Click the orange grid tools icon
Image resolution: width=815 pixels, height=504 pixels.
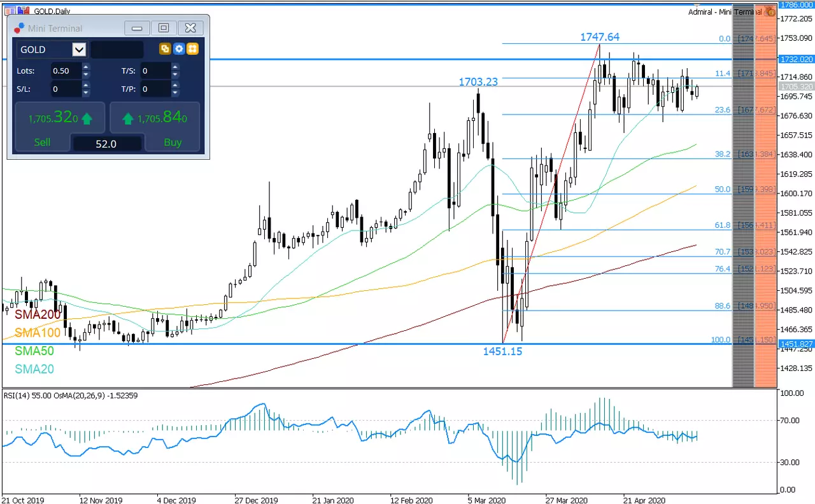[193, 49]
